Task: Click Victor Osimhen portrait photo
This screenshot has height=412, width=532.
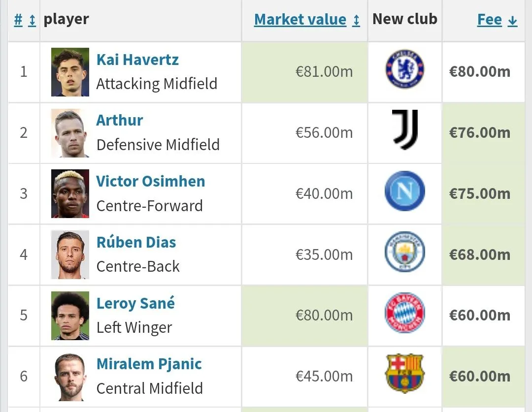Action: pos(70,193)
